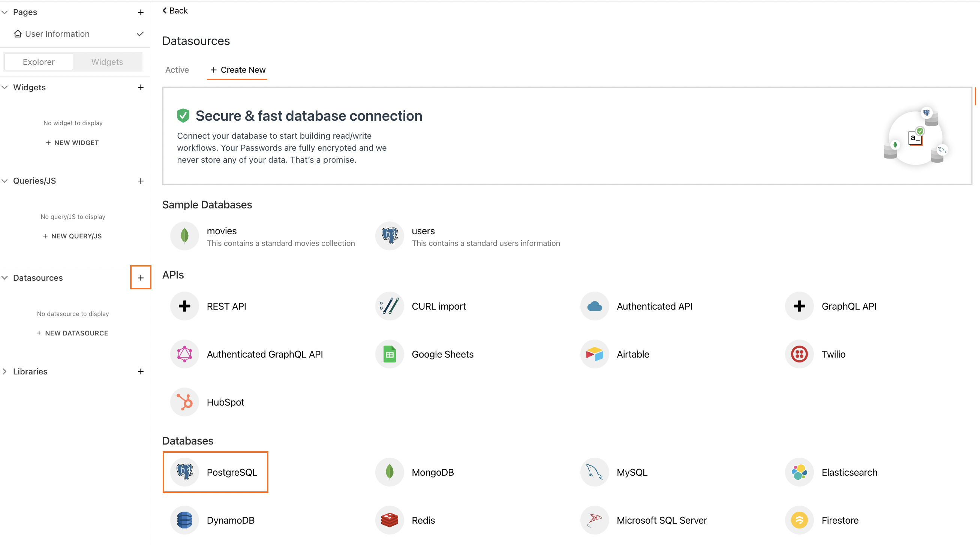Choose the Redis icon
Viewport: 980px width, 545px height.
390,520
